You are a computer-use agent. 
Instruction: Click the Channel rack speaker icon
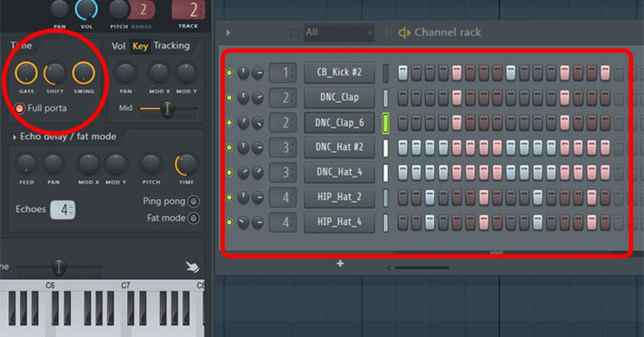coord(404,33)
